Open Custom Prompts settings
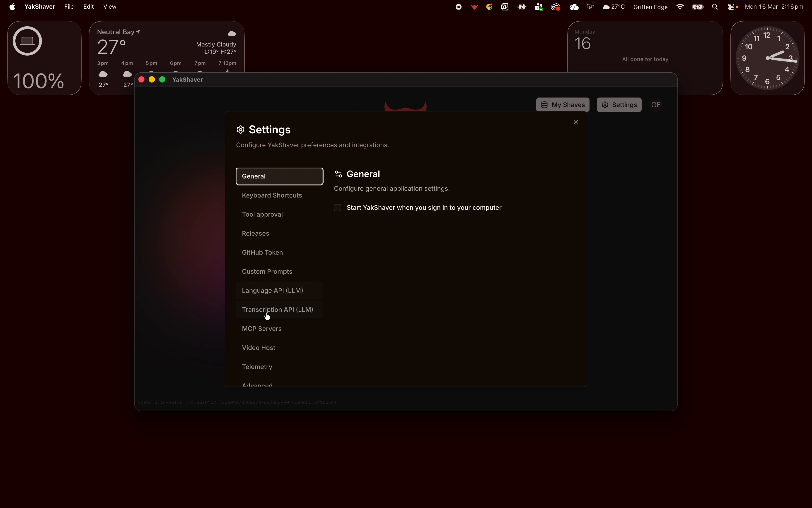Screen dimensions: 812x508 point(280,271)
